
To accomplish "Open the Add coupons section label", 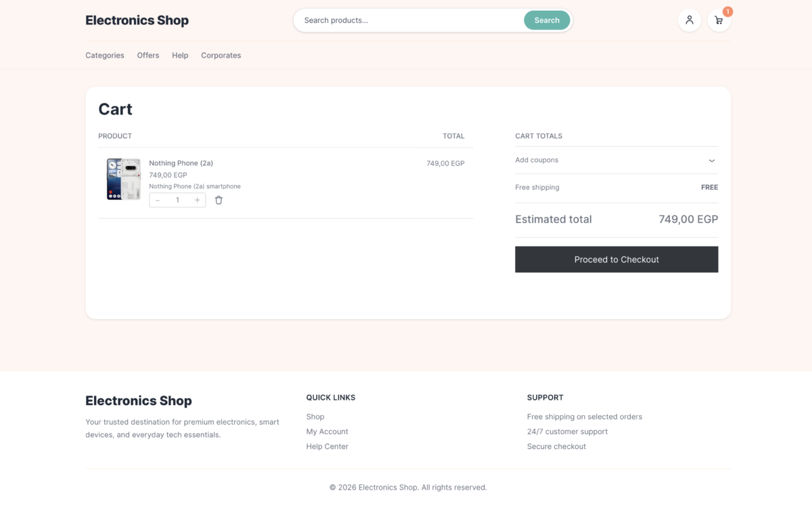I will (537, 160).
